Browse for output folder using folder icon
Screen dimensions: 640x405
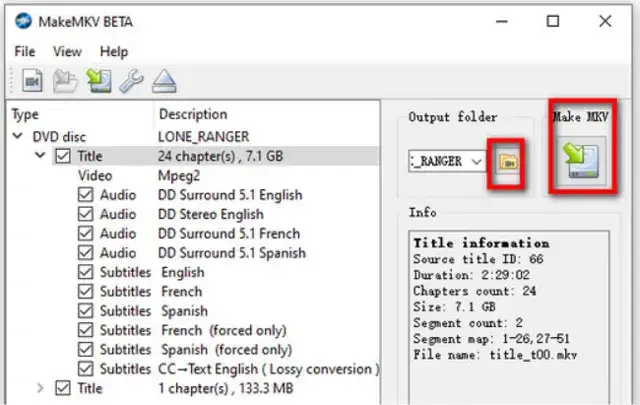(510, 161)
